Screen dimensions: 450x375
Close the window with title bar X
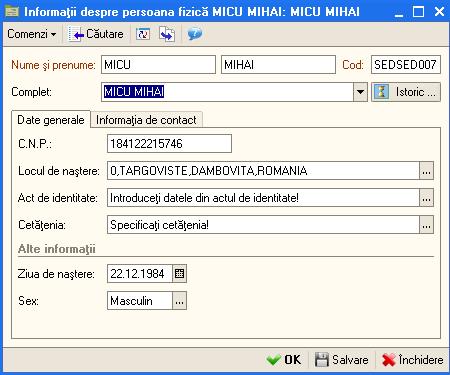click(x=439, y=12)
